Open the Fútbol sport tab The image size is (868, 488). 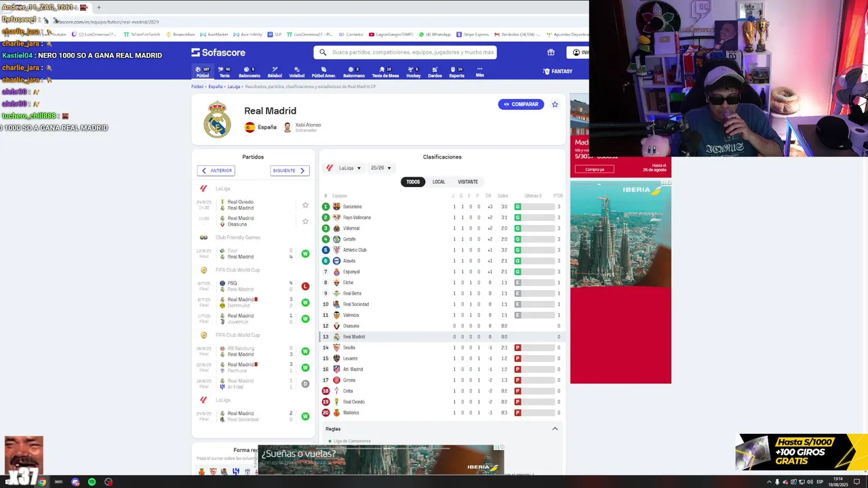click(202, 72)
